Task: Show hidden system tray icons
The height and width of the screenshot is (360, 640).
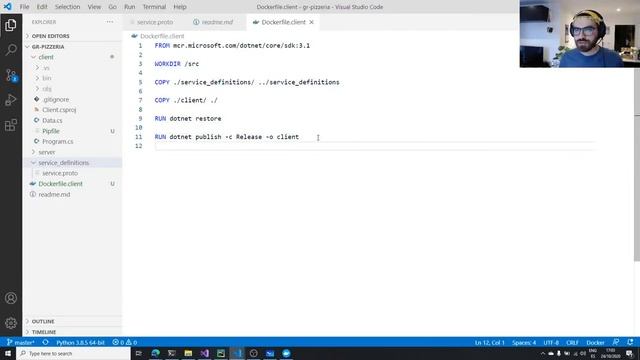Action: [542, 353]
